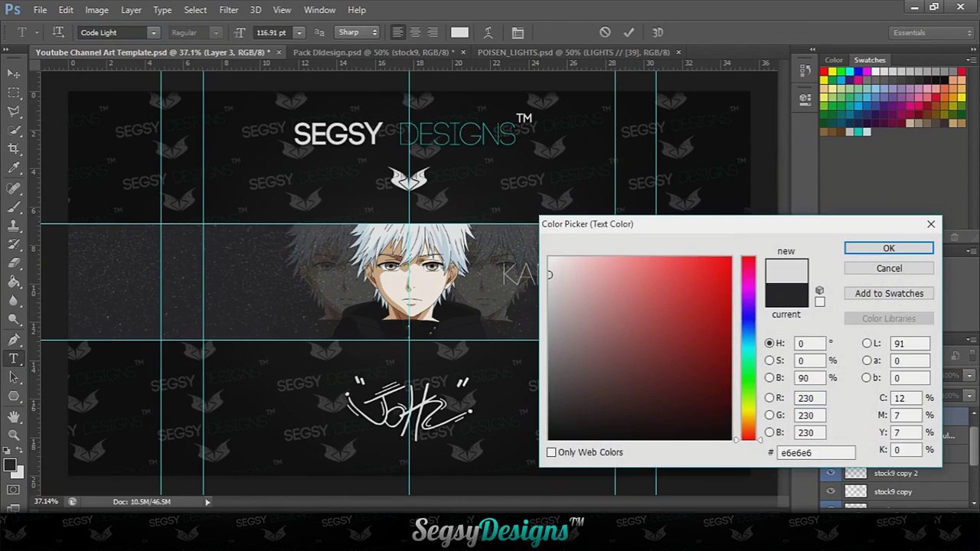Click the foreground color swatch in toolbox

(10, 465)
